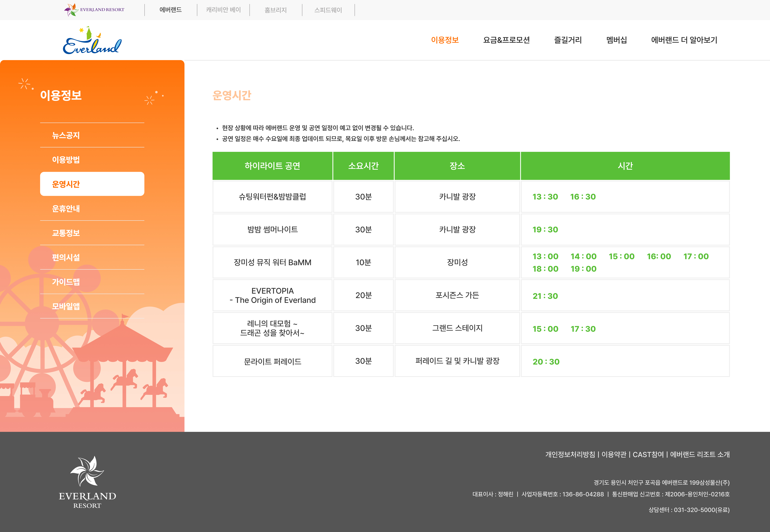
Task: Click the main Everland castle logo
Action: pos(92,41)
